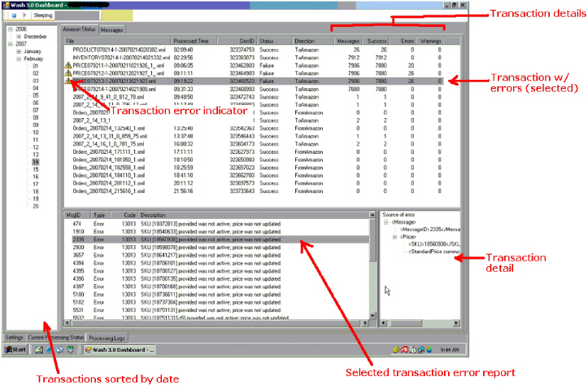Switch to the Amazon Status tab
The width and height of the screenshot is (588, 390).
[79, 29]
